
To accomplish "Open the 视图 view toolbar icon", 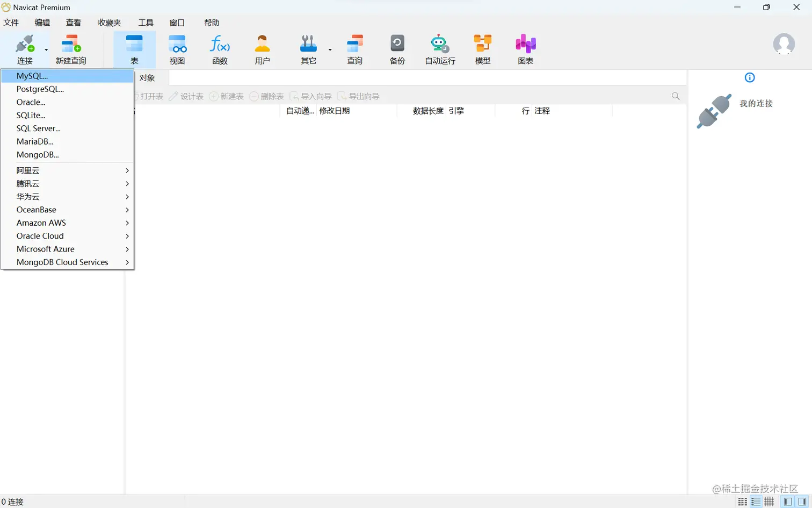I will pos(177,44).
